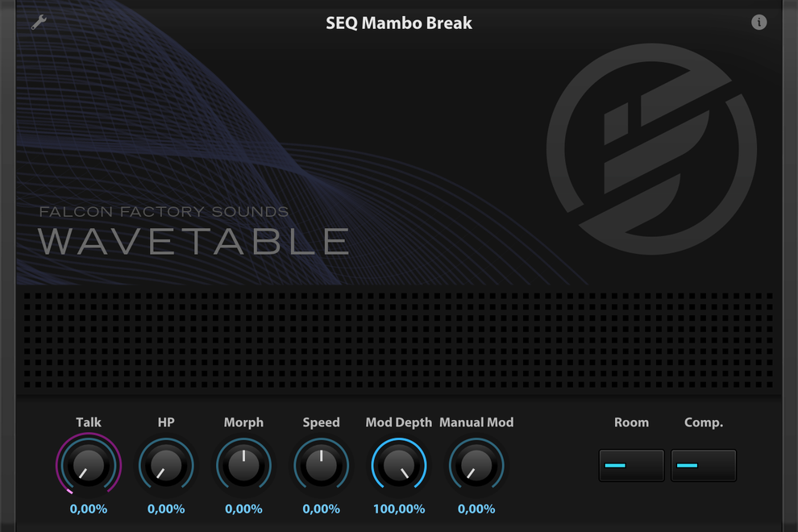Click the Speed label
Screen dimensions: 798x532
(x=321, y=422)
